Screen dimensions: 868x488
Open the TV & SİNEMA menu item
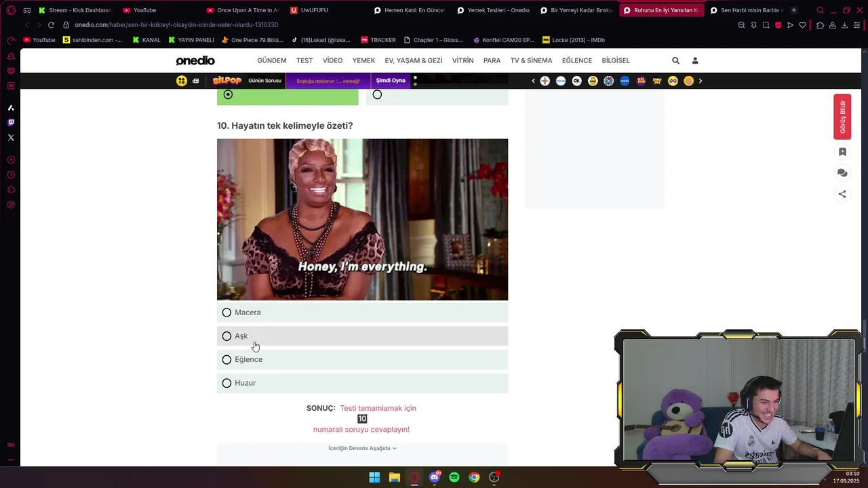click(531, 60)
